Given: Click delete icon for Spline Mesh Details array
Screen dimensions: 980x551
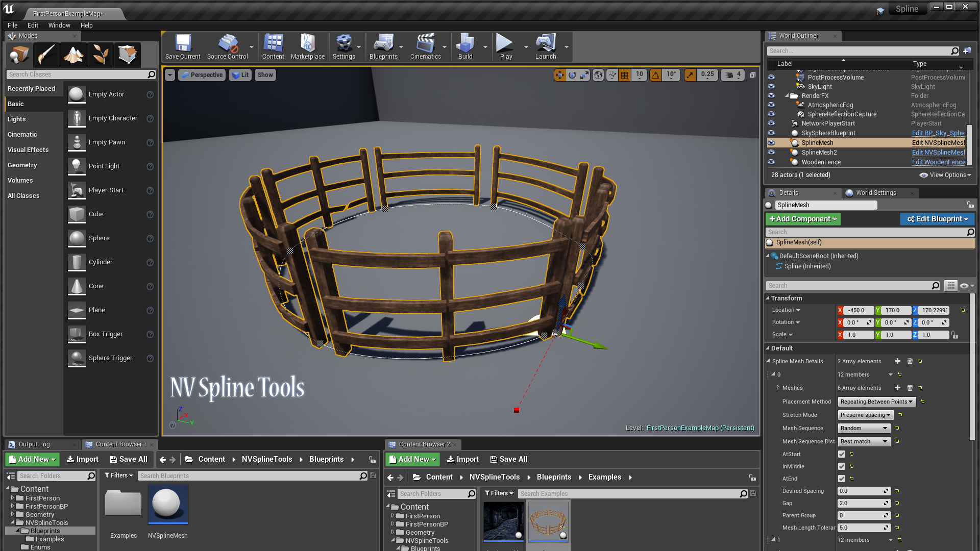Looking at the screenshot, I should [x=910, y=361].
